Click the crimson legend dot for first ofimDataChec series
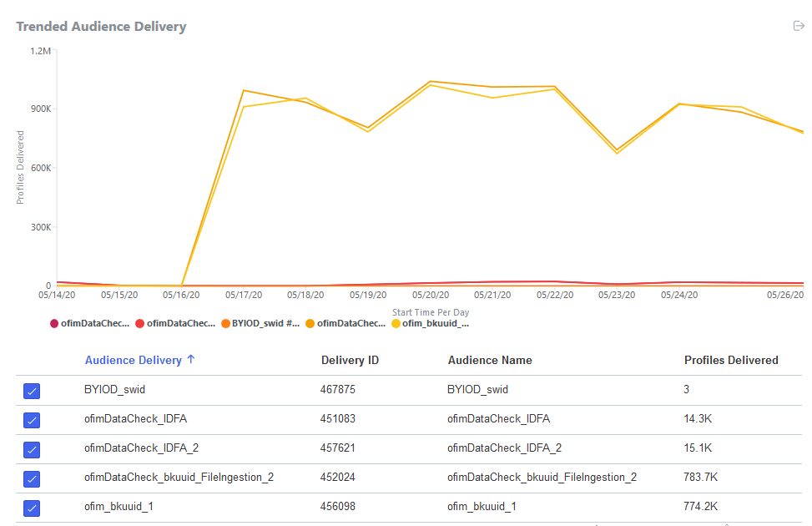Viewport: 812px width, 526px height. (x=54, y=323)
